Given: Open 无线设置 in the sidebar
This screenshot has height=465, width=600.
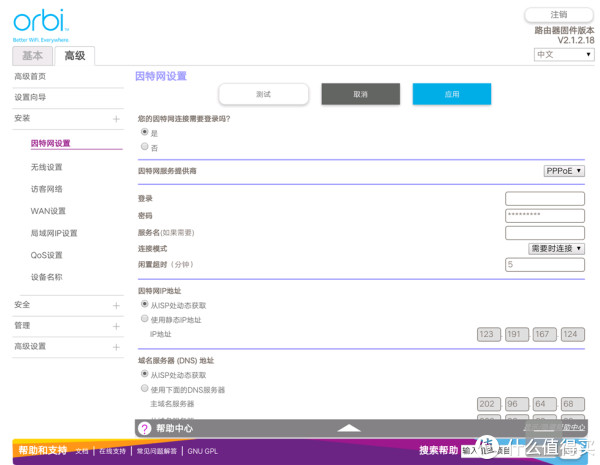Looking at the screenshot, I should (46, 167).
